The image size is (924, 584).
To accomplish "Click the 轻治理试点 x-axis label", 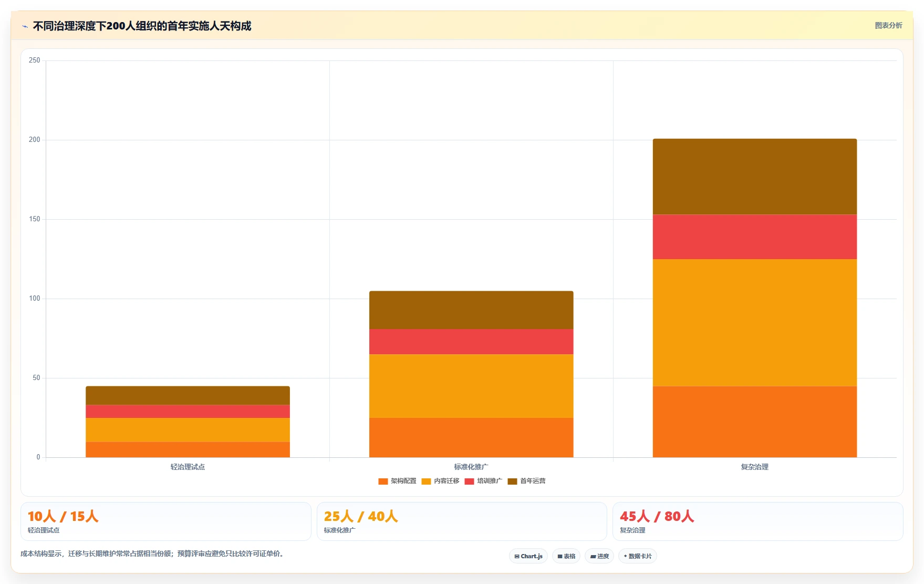I will tap(188, 467).
